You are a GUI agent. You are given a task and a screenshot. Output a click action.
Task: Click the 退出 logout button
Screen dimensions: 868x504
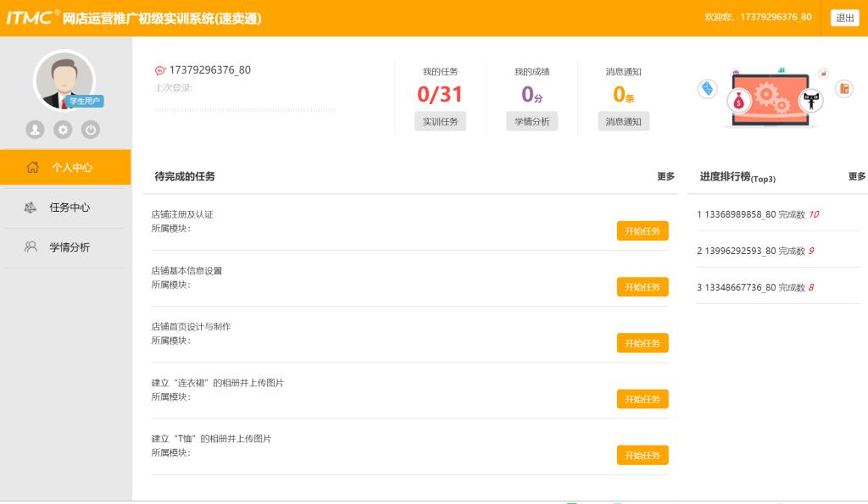point(844,18)
